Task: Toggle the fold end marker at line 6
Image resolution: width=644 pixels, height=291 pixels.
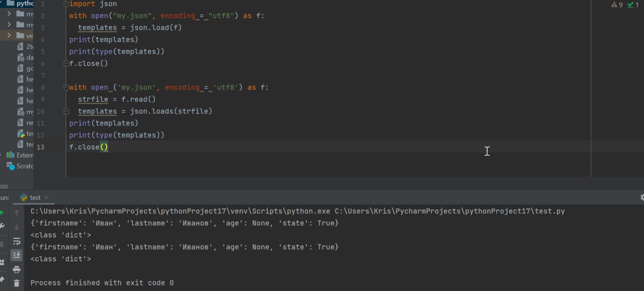Action: pos(66,63)
